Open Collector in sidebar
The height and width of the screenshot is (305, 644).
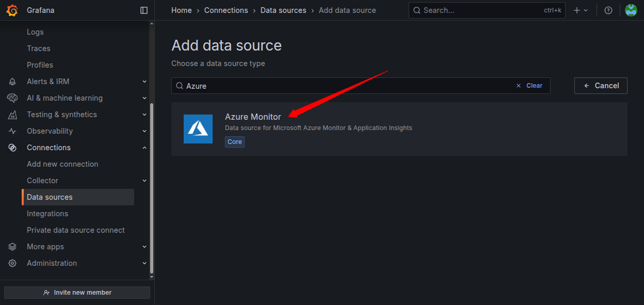42,181
